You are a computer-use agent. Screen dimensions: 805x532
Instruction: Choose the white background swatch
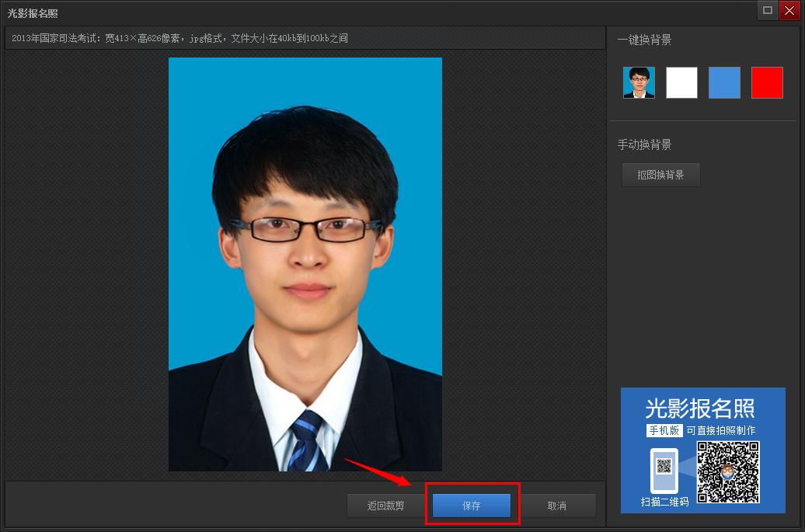tap(681, 82)
